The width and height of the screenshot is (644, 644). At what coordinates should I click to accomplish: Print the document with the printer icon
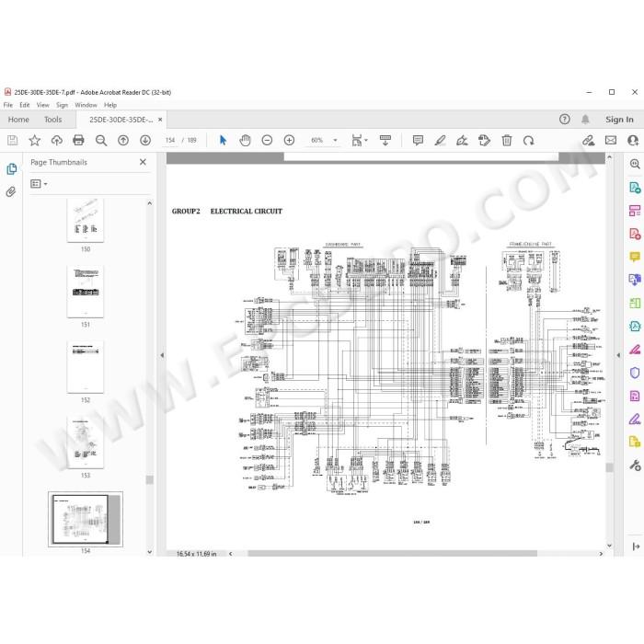pyautogui.click(x=78, y=141)
